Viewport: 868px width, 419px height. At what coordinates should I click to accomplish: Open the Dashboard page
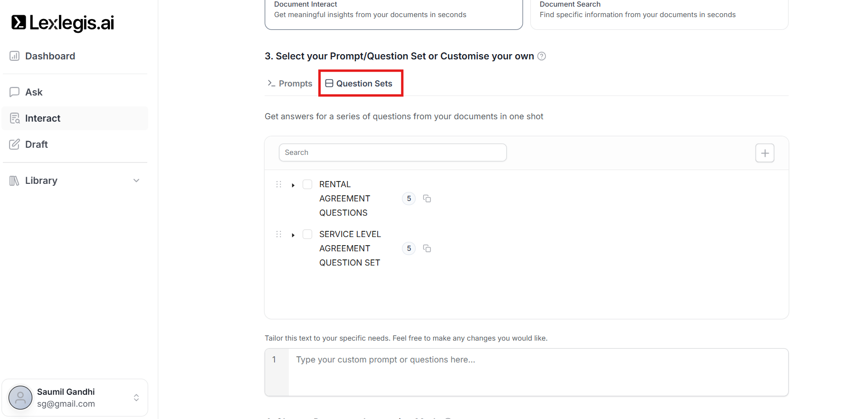click(50, 56)
